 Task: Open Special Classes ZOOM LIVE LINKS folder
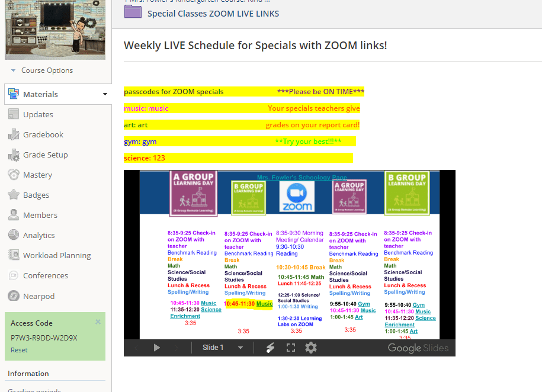click(213, 14)
